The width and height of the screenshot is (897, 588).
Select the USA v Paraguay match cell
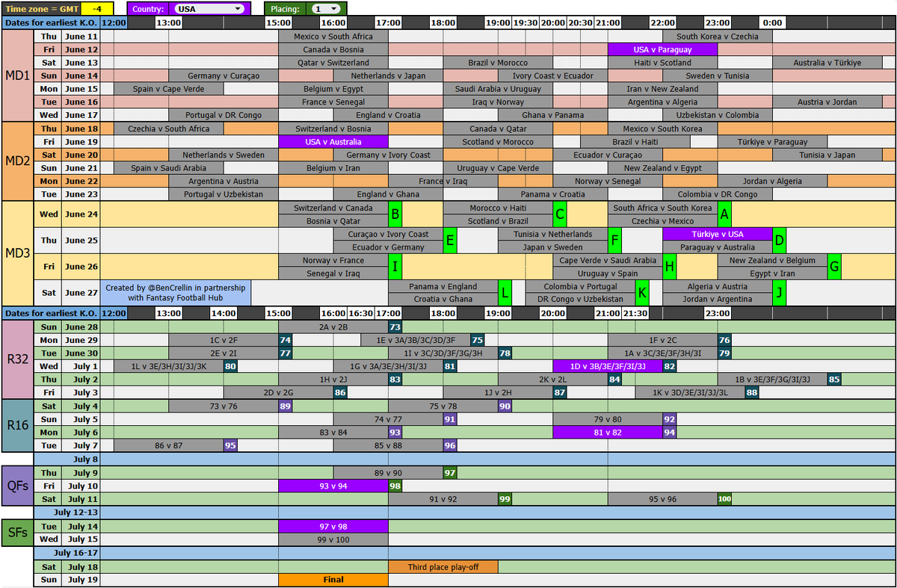662,49
